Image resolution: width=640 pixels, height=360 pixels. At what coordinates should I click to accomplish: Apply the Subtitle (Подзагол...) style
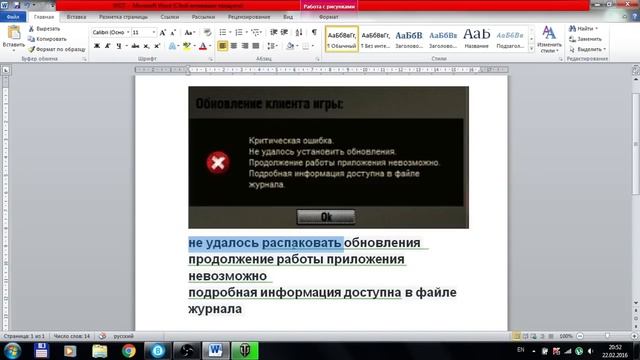510,39
